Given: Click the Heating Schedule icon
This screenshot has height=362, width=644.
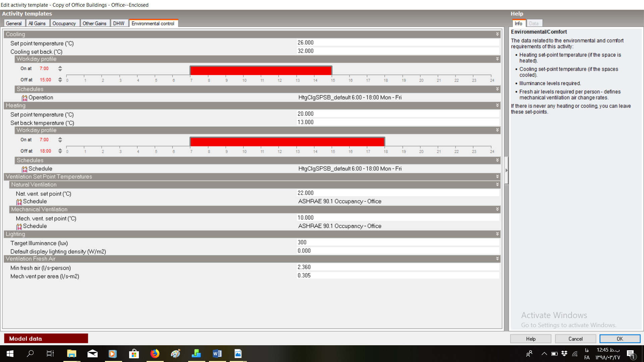Looking at the screenshot, I should (x=24, y=169).
